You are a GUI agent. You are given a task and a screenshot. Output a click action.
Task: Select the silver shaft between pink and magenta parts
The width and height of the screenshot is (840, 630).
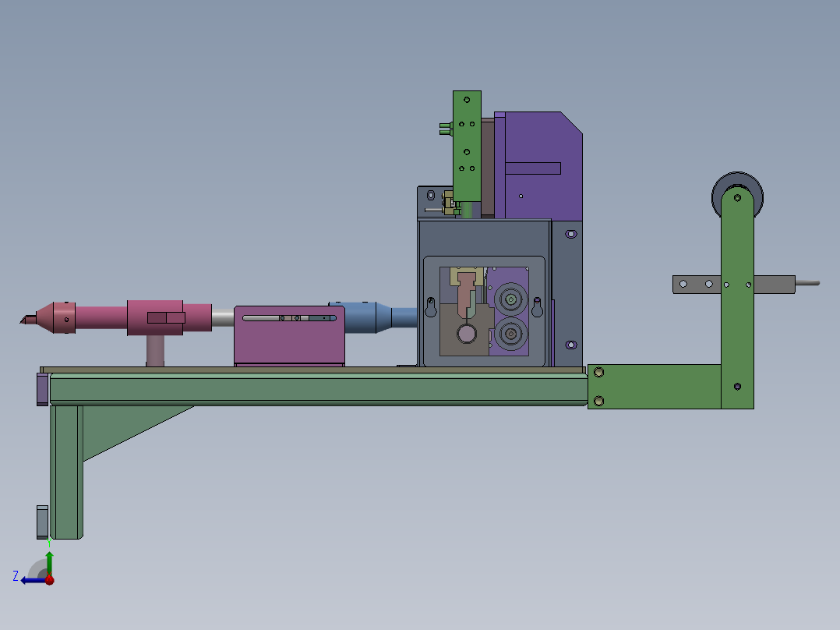223,317
